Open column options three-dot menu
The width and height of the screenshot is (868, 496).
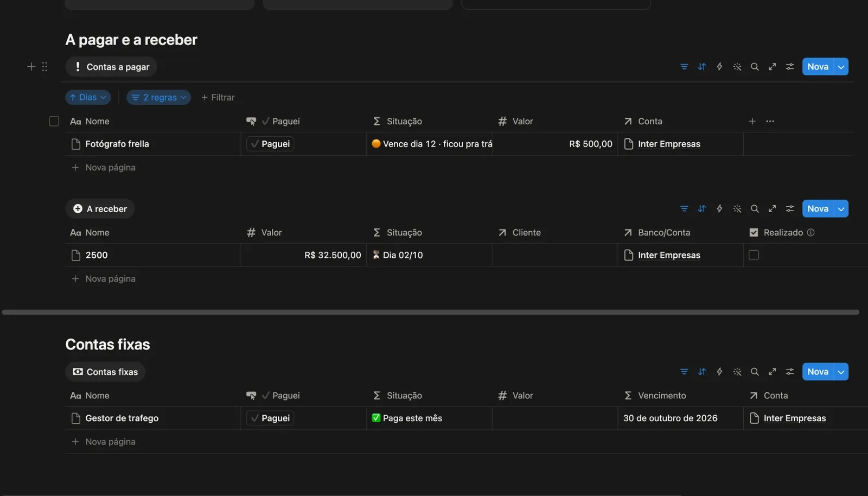coord(770,121)
